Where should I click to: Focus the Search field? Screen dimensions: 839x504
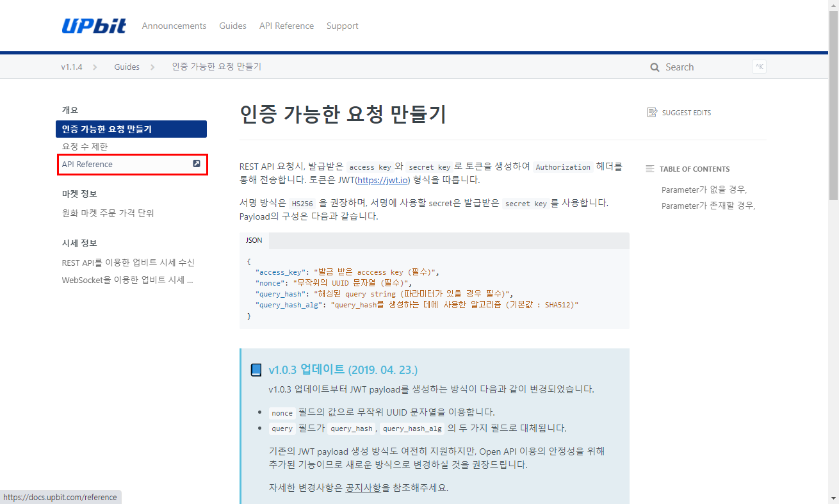point(708,67)
